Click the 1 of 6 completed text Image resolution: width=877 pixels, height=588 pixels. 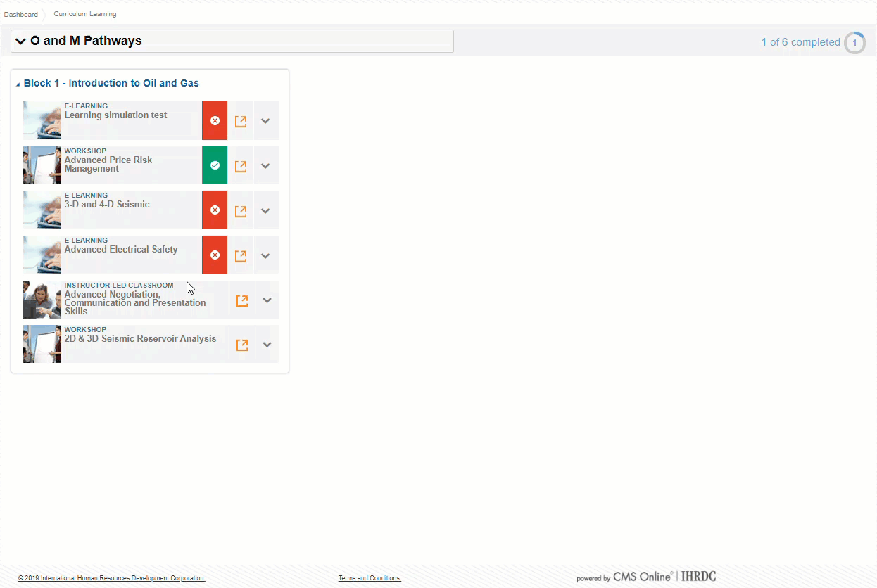pyautogui.click(x=801, y=42)
